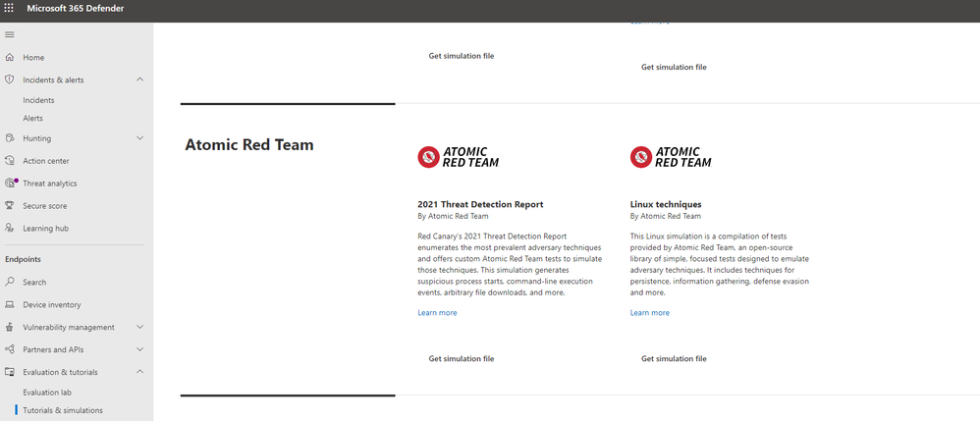The height and width of the screenshot is (421, 980).
Task: Click the 2021 Threat Detection Report title
Action: click(x=480, y=204)
